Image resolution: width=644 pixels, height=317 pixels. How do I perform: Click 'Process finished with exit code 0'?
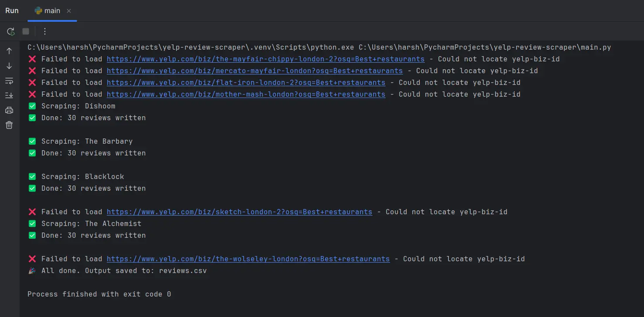coord(99,294)
